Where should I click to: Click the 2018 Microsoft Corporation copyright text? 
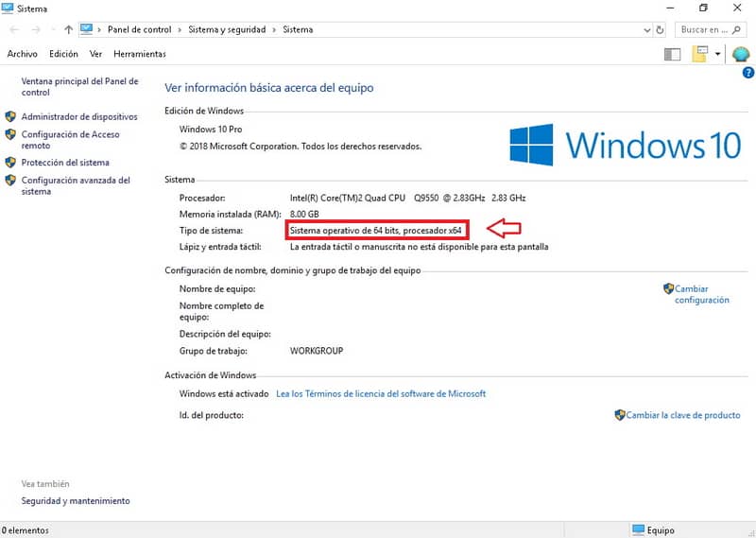(x=301, y=147)
